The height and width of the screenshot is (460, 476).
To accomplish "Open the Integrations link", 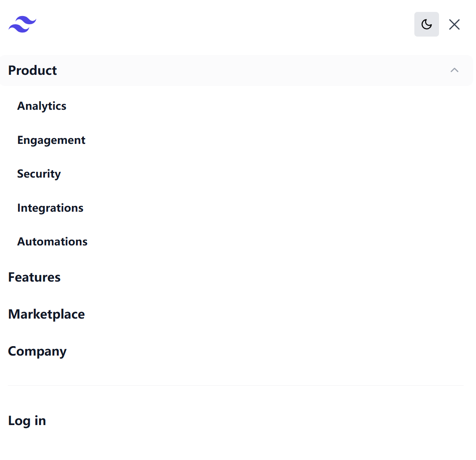I will (50, 208).
